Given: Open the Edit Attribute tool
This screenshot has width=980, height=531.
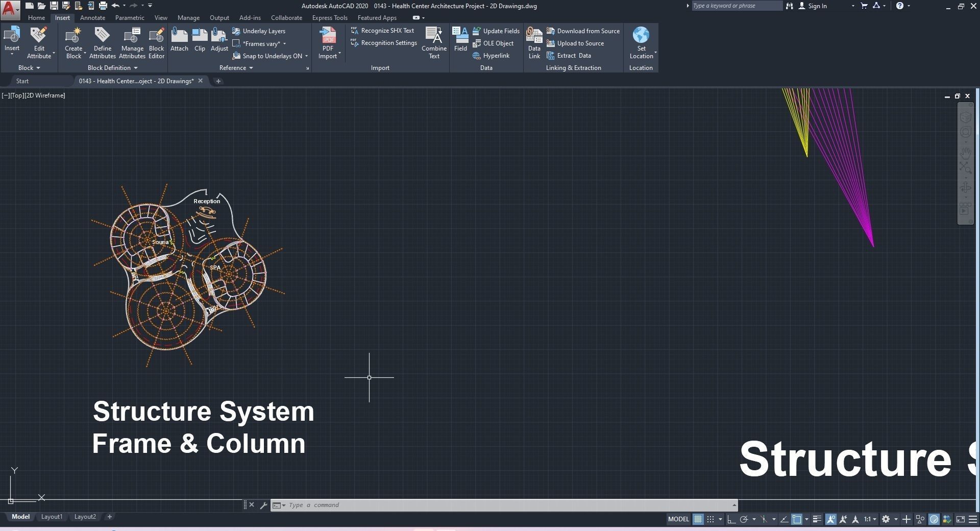Looking at the screenshot, I should pos(39,43).
